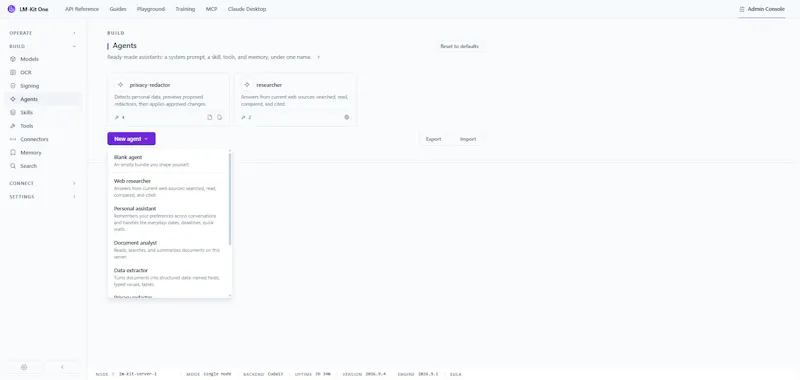Open MCP in top navigation
The width and height of the screenshot is (800, 380).
(x=211, y=9)
